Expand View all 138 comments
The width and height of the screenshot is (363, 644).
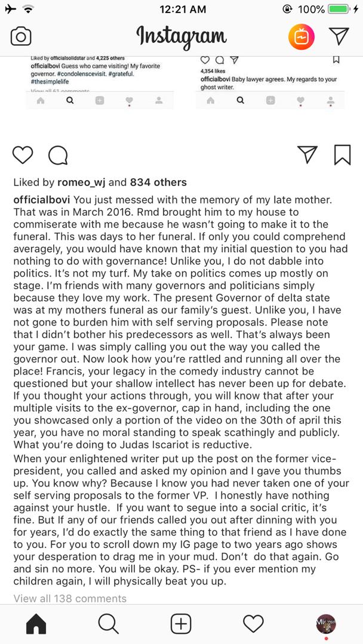[70, 598]
